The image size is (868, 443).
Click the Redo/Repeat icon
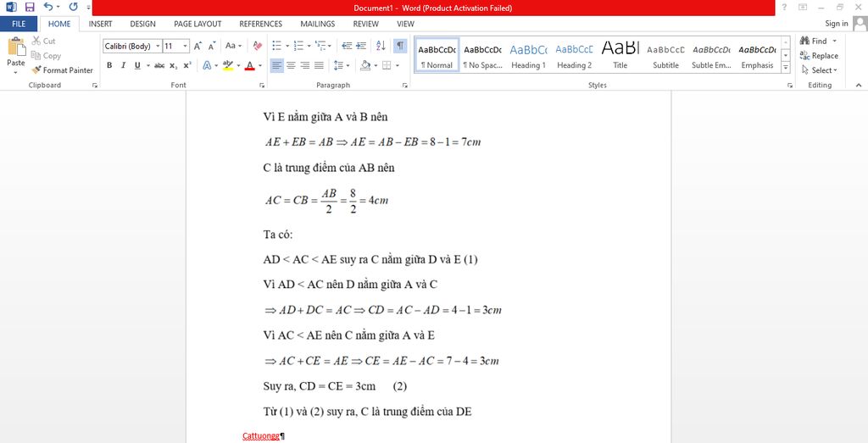click(74, 7)
